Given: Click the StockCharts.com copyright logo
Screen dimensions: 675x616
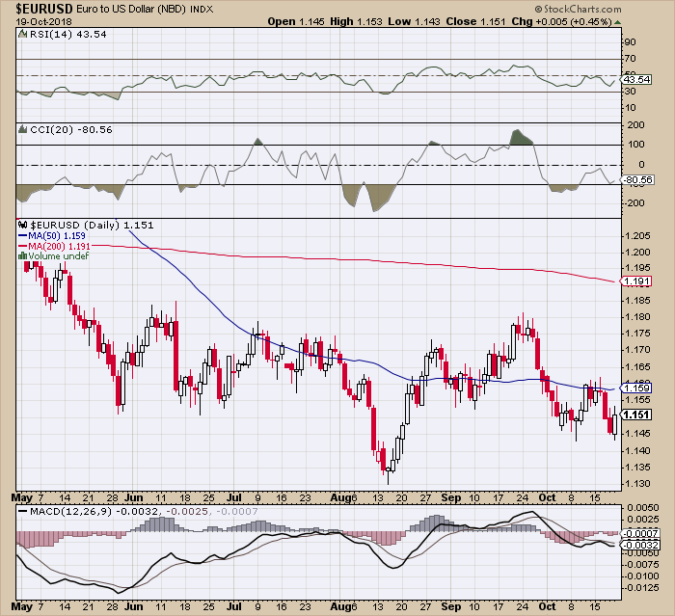Looking at the screenshot, I should pyautogui.click(x=579, y=9).
